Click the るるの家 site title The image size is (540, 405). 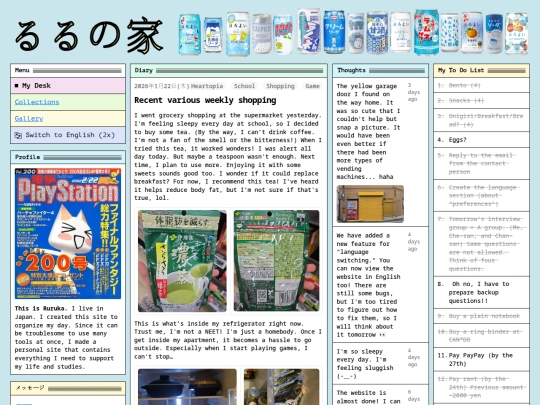89,35
